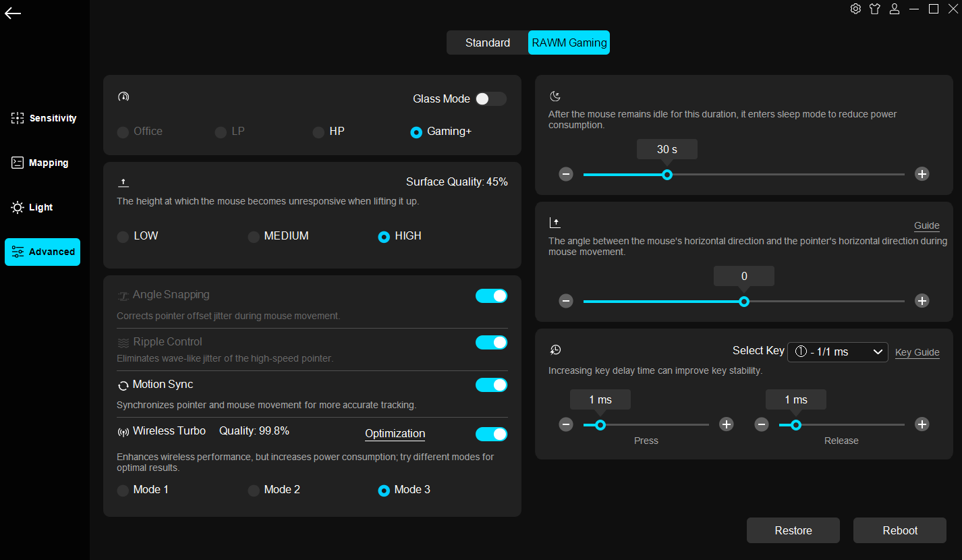Turn off Wireless Turbo toggle
This screenshot has width=962, height=560.
click(491, 434)
